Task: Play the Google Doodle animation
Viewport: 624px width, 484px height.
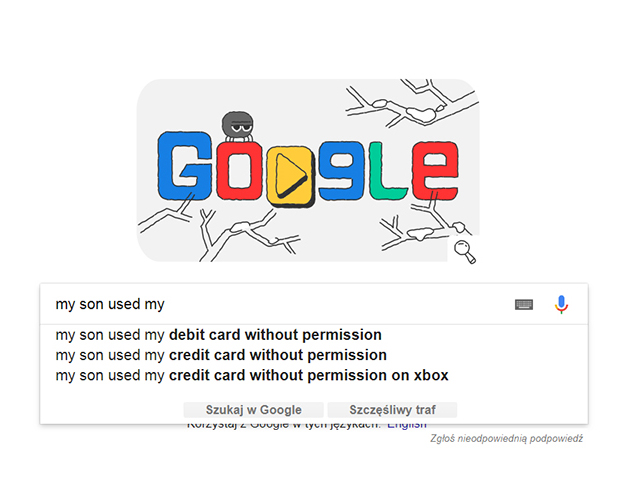Action: coord(291,176)
